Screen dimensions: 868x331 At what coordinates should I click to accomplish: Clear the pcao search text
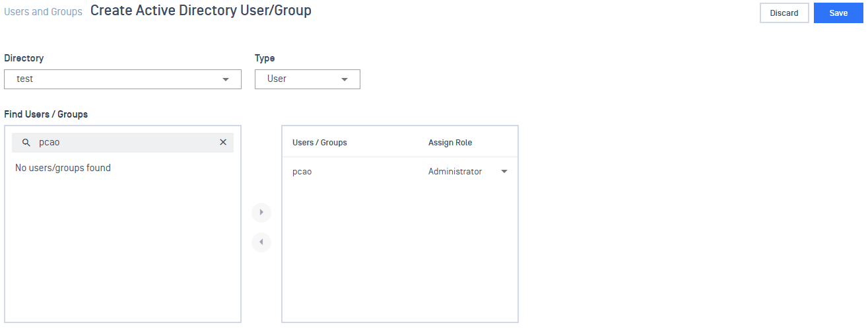pos(223,143)
